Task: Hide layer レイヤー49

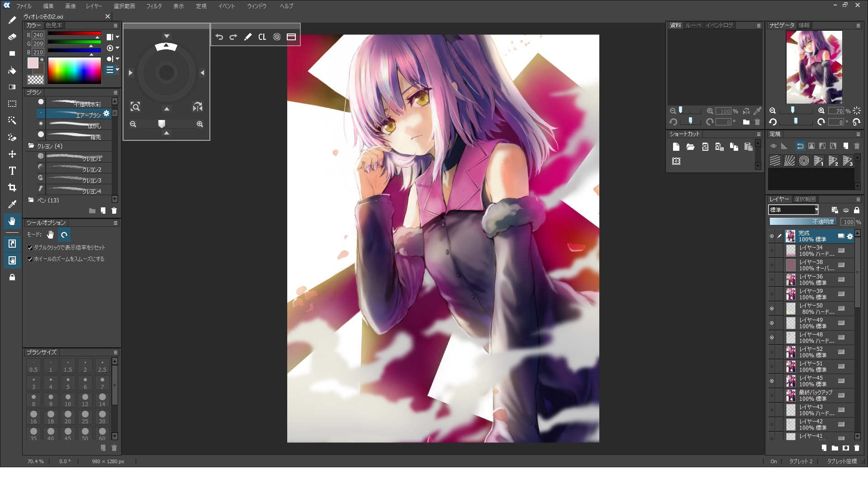Action: pyautogui.click(x=772, y=323)
